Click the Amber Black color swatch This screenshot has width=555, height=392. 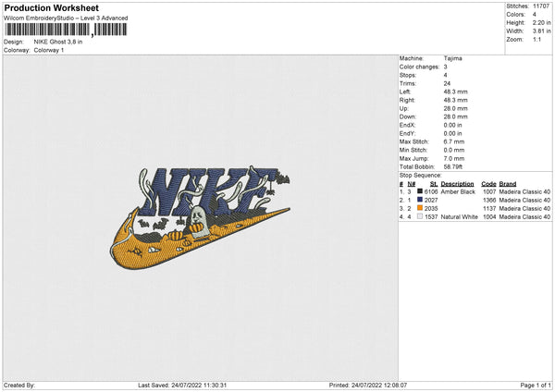[420, 191]
